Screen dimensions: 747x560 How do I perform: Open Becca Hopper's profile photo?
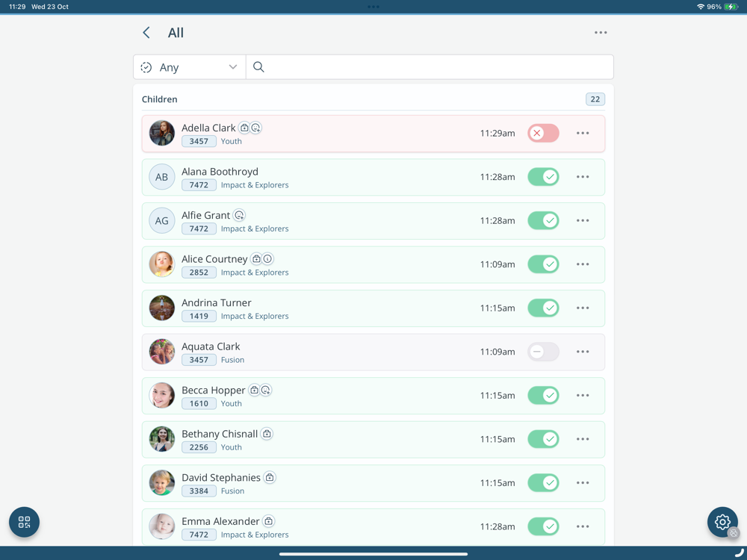point(162,396)
